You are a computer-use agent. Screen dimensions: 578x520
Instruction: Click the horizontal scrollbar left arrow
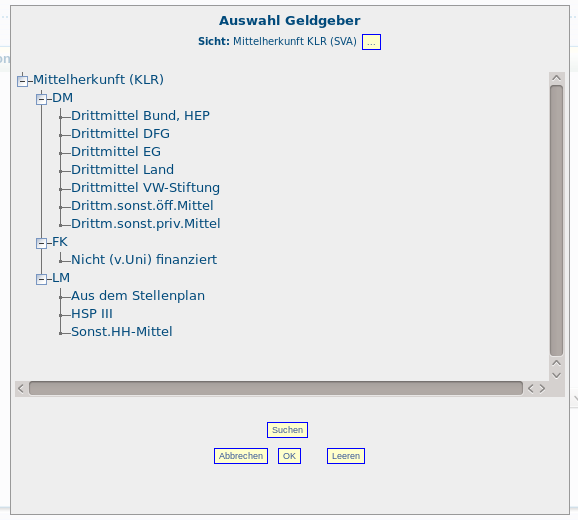(21, 388)
